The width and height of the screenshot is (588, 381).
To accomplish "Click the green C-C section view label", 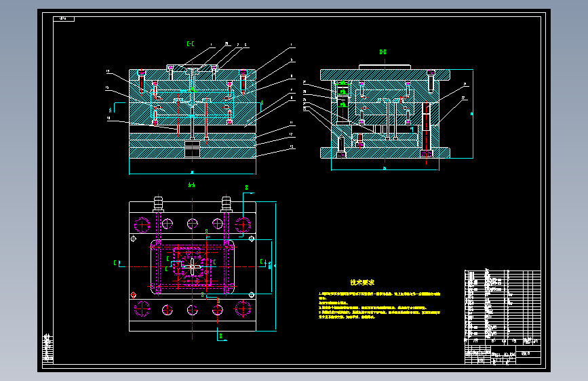I will (x=191, y=44).
